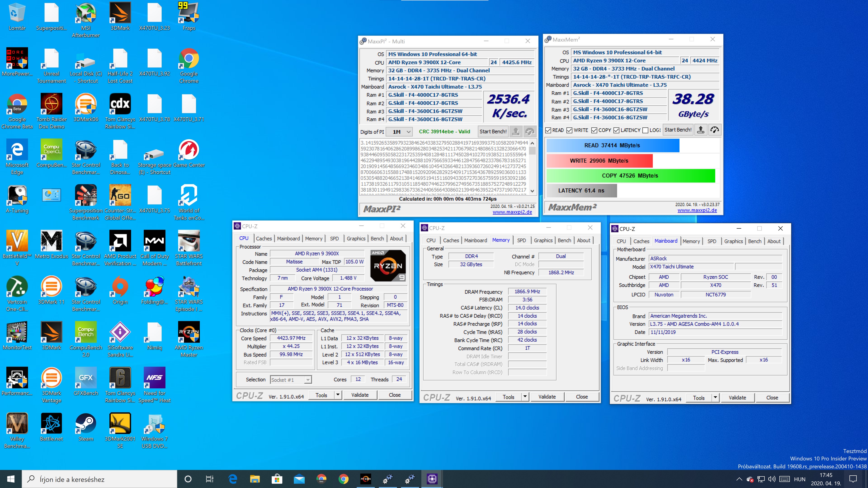Screen dimensions: 868x488
Task: Open MorePowerTool desktop icon
Action: pos(17,62)
